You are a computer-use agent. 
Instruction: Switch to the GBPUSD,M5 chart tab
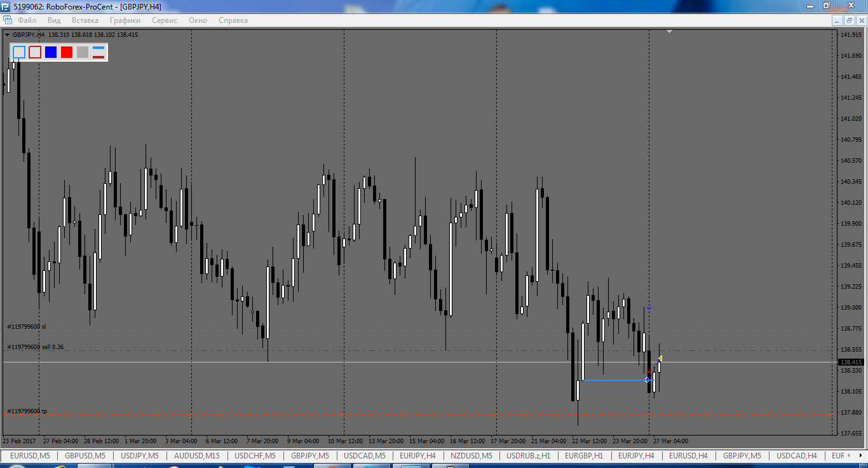point(85,455)
